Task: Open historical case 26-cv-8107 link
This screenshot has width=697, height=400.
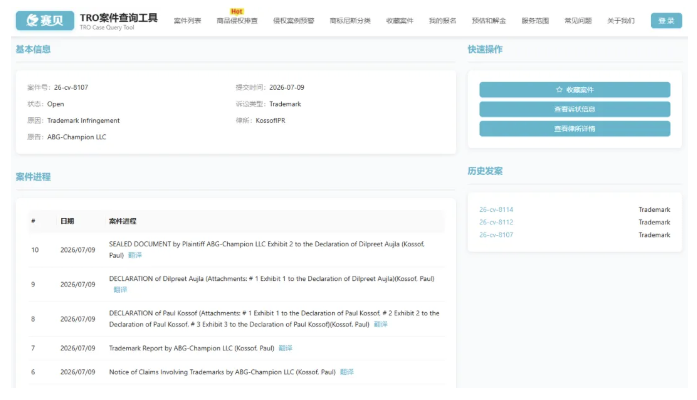Action: pyautogui.click(x=496, y=235)
